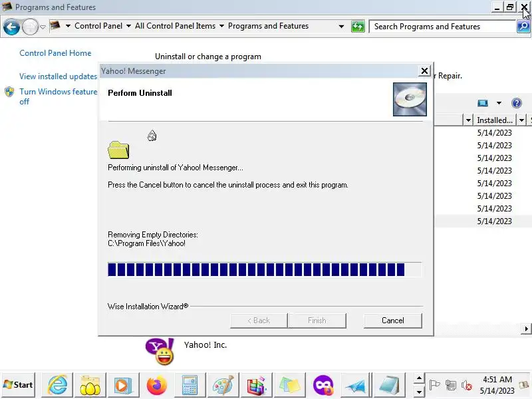Click the change view icon

click(x=483, y=103)
